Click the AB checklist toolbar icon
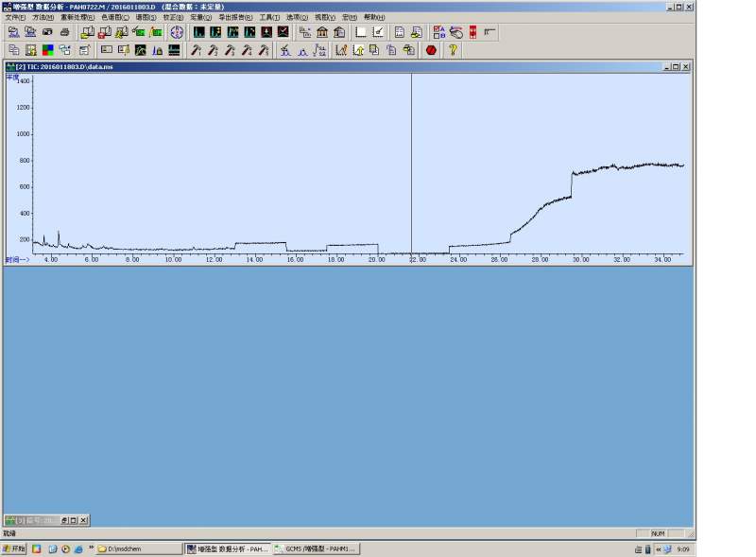Image resolution: width=756 pixels, height=557 pixels. click(438, 32)
